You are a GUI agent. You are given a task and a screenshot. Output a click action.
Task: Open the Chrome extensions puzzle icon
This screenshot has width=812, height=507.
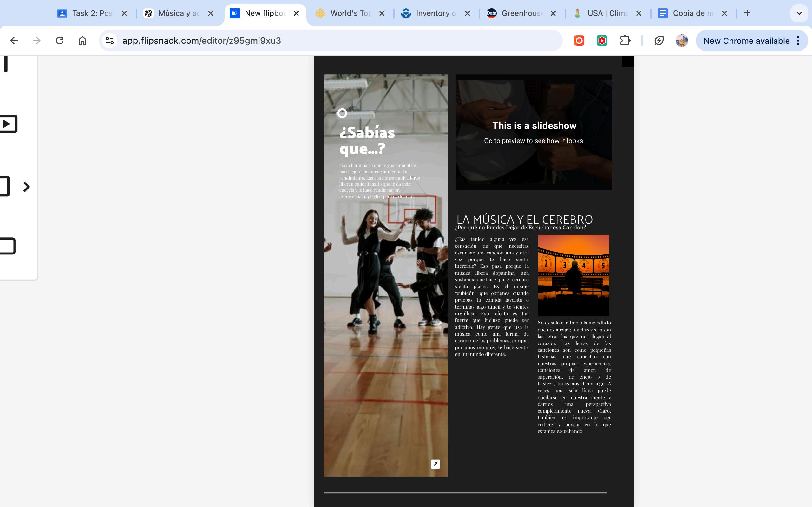[x=625, y=41]
